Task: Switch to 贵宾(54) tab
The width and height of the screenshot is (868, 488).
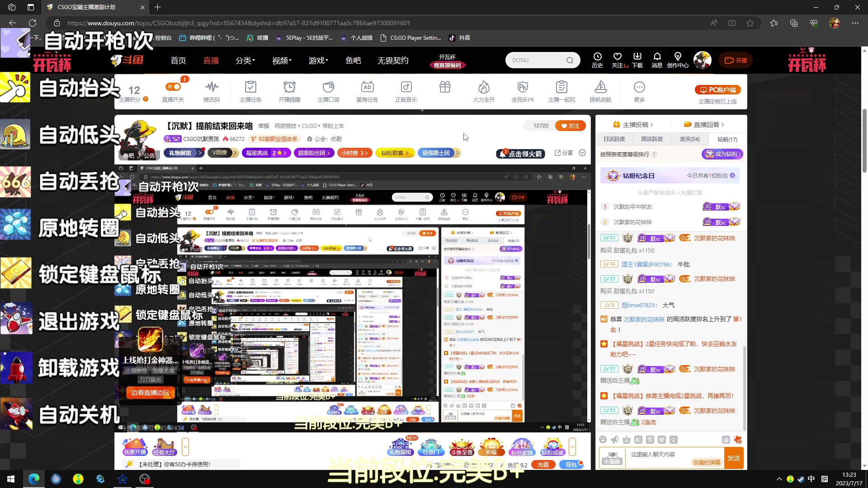Action: click(x=689, y=139)
